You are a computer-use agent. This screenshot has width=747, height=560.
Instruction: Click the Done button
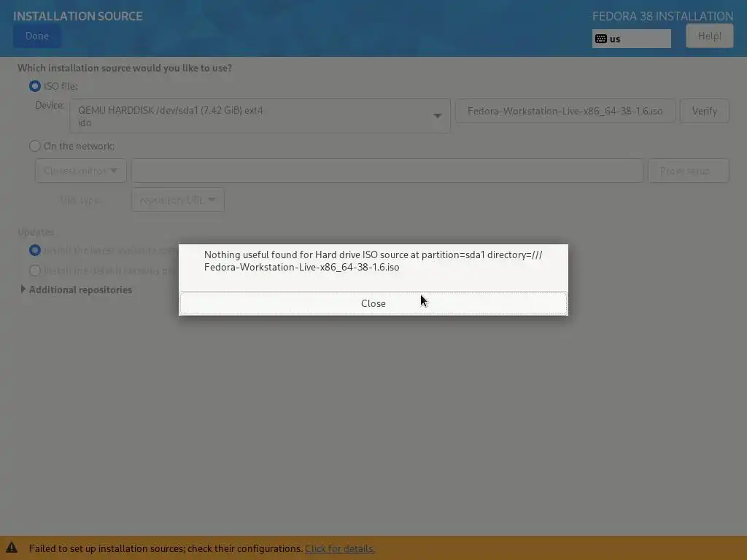[x=37, y=36]
